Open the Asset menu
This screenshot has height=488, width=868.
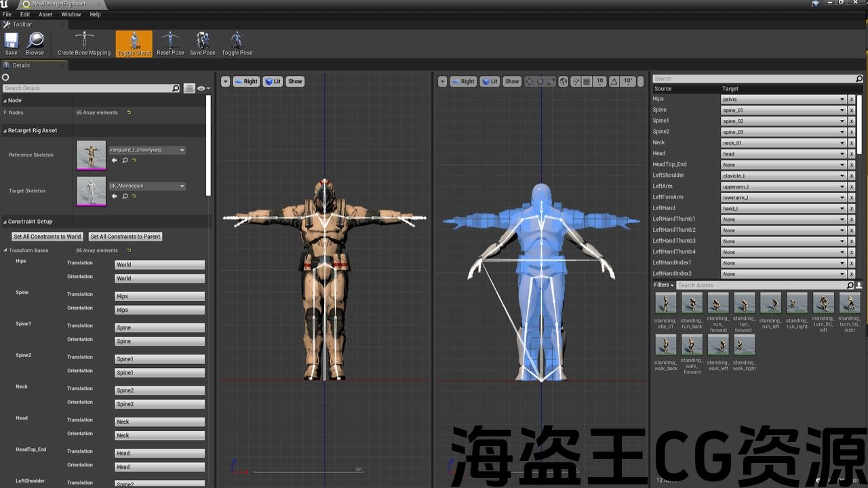point(45,14)
